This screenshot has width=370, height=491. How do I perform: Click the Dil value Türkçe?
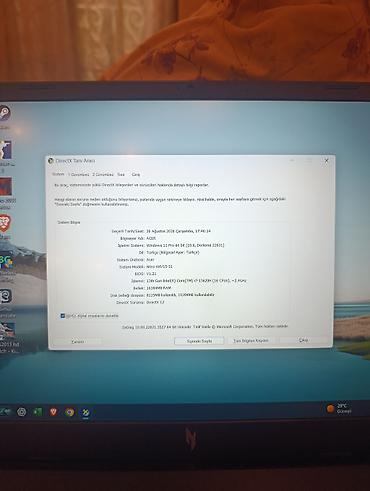click(173, 252)
